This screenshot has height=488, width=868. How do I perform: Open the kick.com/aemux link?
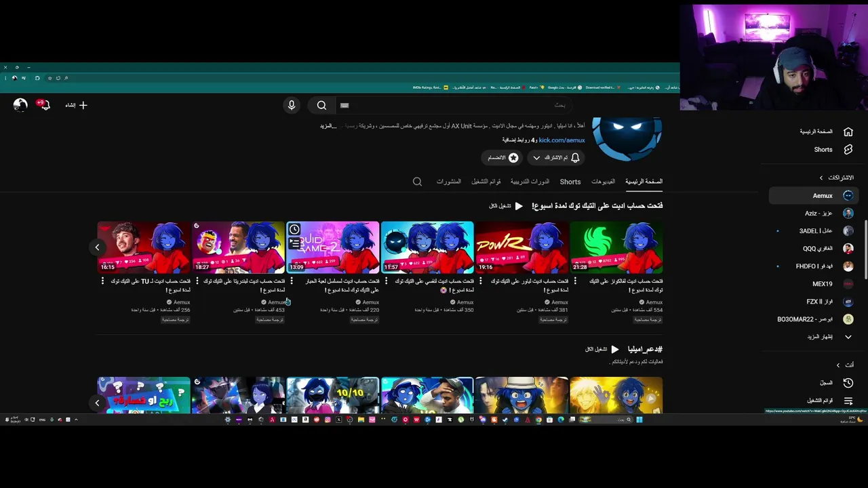[561, 140]
